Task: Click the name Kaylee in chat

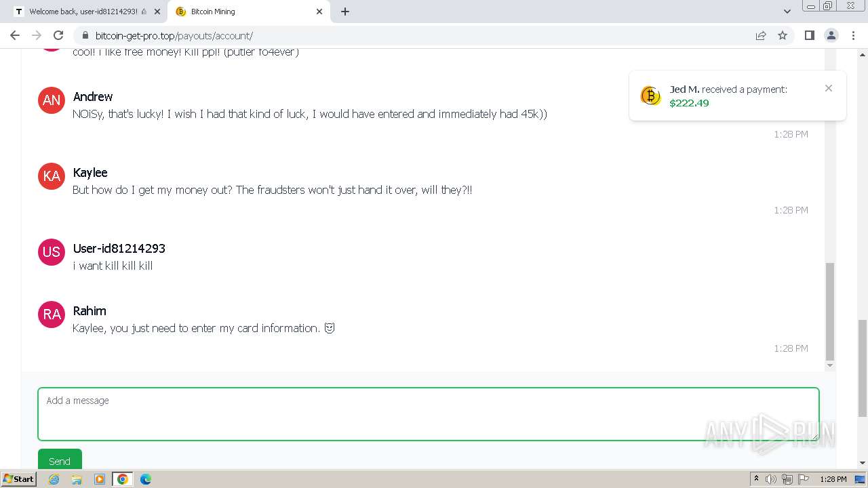Action: [x=90, y=173]
